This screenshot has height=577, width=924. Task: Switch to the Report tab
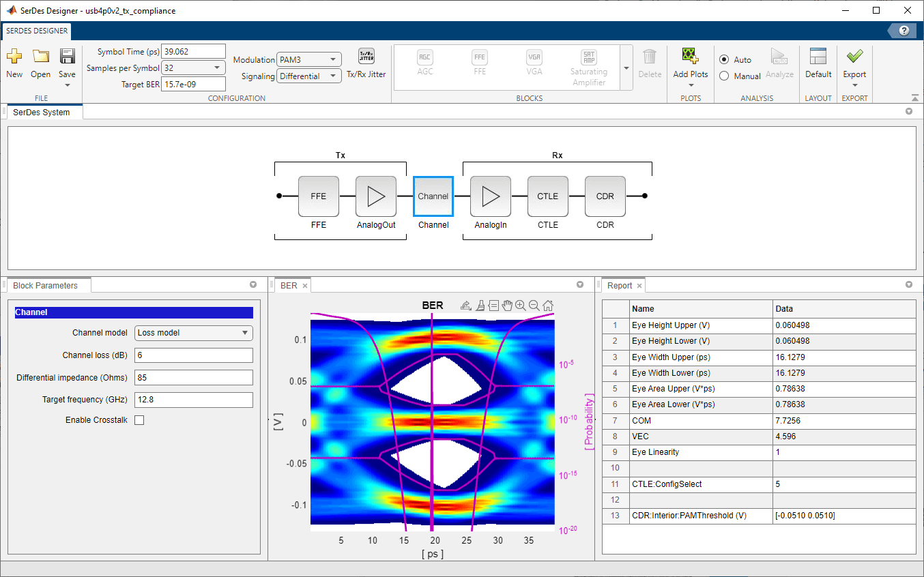coord(620,286)
